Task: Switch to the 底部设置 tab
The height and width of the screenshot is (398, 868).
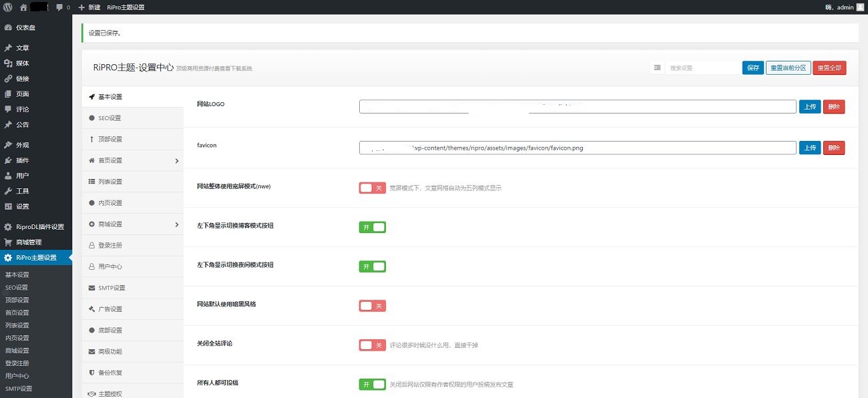Action: coord(133,331)
